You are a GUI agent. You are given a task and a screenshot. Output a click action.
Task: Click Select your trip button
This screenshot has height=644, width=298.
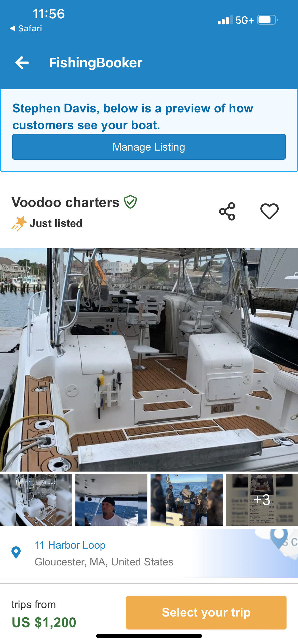tap(206, 612)
